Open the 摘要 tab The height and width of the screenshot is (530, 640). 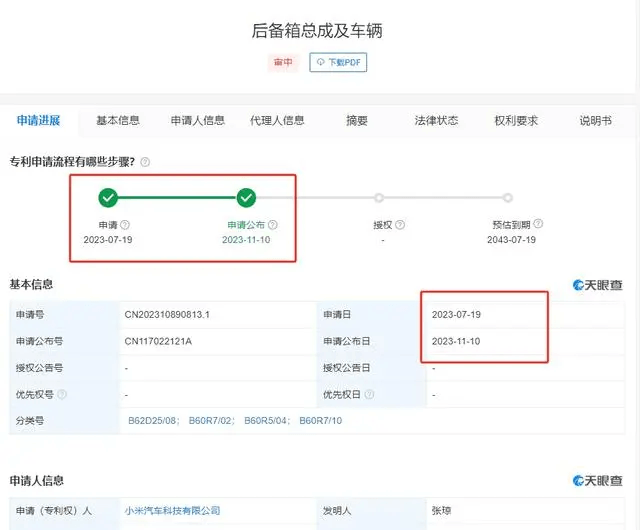357,120
